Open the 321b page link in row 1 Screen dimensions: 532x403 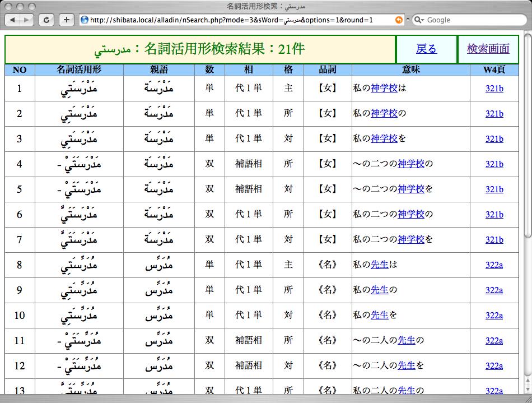pos(494,89)
